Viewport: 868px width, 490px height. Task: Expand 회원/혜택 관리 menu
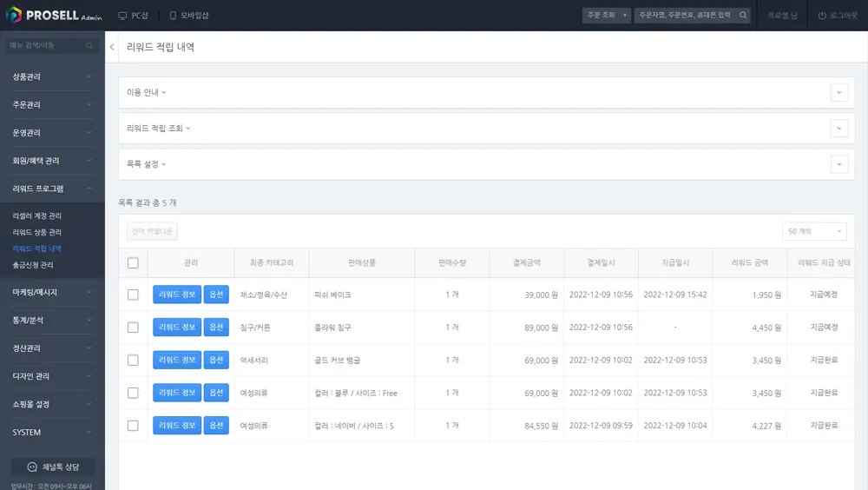(x=53, y=161)
